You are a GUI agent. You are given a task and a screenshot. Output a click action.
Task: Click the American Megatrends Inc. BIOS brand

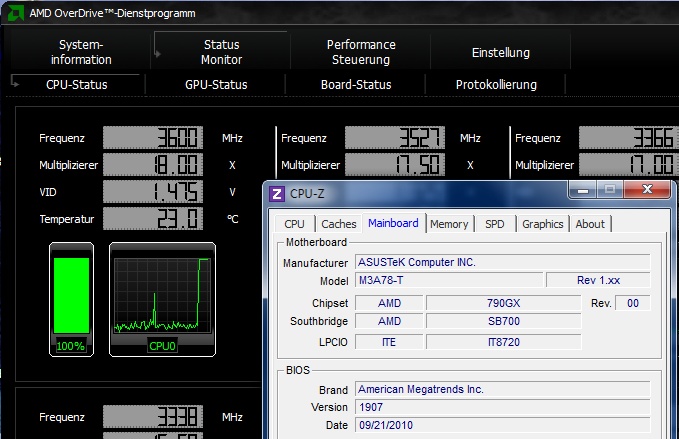(x=503, y=389)
